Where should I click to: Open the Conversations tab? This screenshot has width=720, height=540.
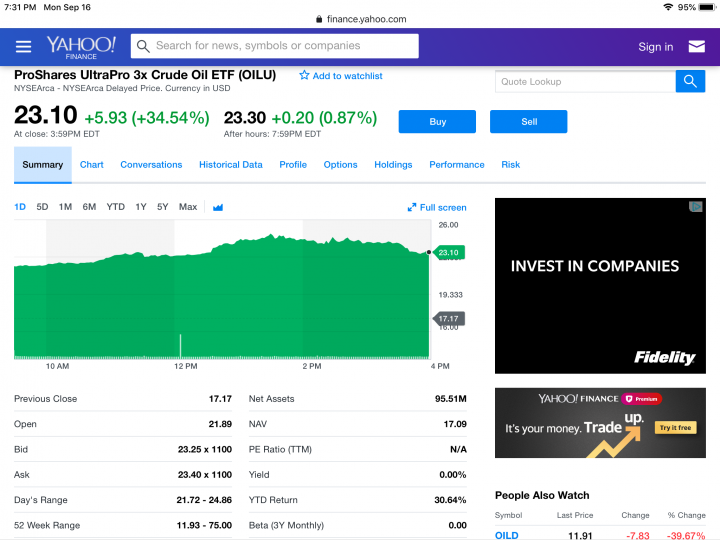151,165
